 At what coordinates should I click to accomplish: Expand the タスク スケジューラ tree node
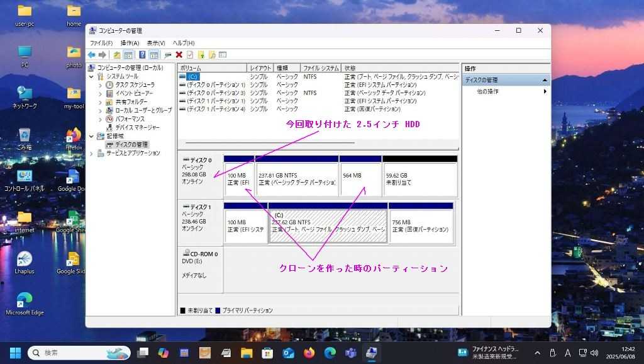[x=100, y=85]
